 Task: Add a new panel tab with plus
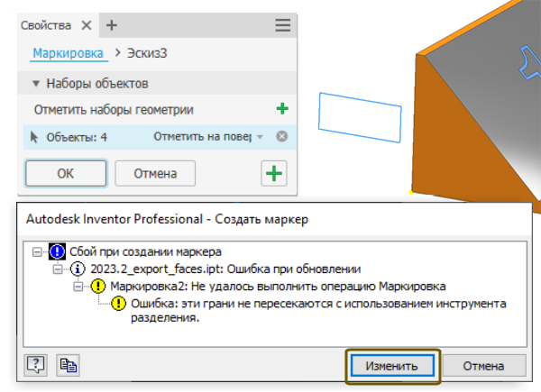(112, 25)
